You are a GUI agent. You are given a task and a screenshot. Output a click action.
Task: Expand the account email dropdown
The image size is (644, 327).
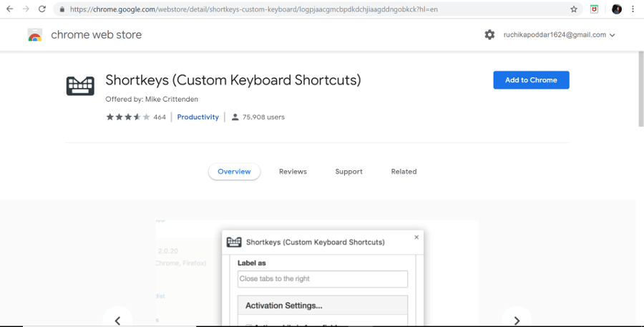click(612, 35)
